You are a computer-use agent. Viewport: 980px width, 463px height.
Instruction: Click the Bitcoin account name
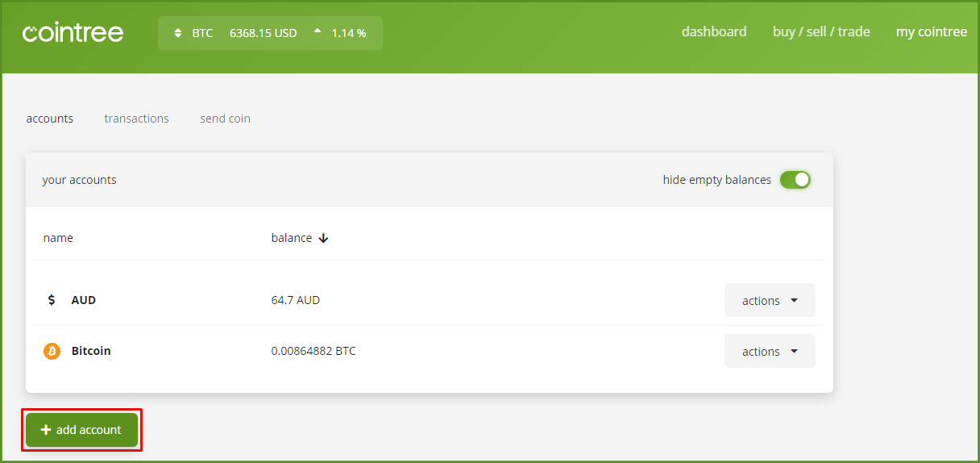[91, 351]
